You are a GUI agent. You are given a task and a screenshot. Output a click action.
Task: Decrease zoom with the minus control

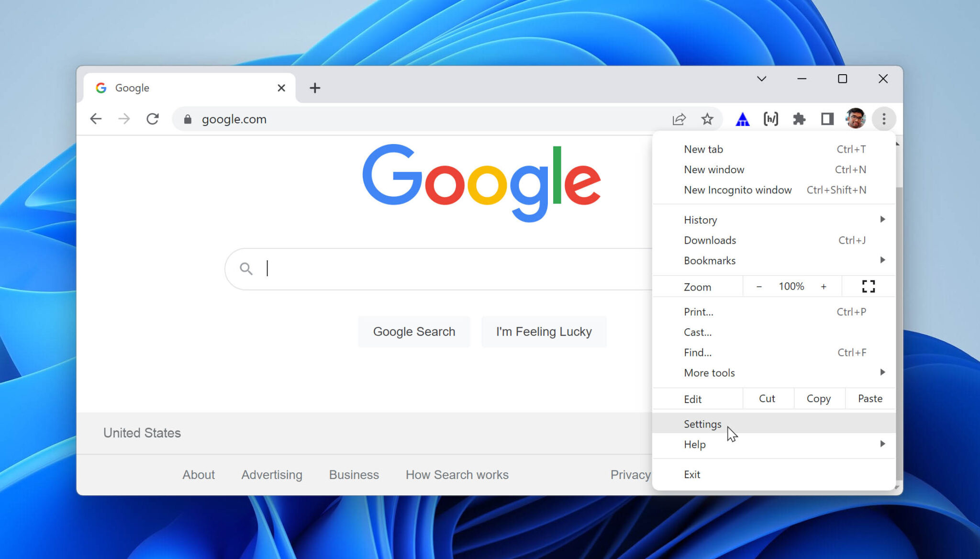[759, 286]
